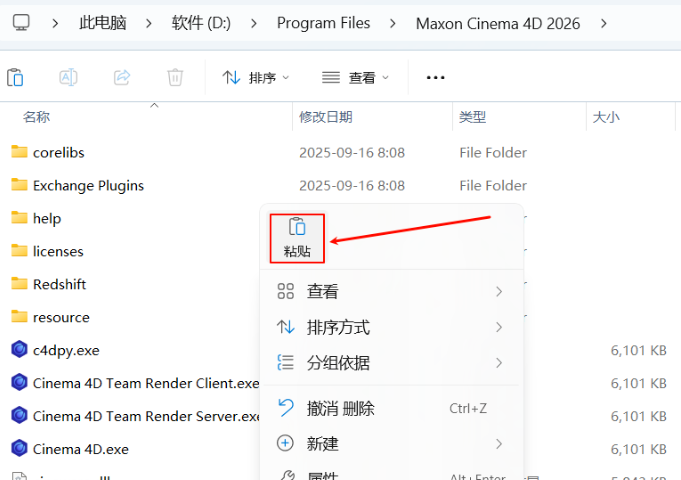Click the Paste icon in context menu
Viewport: 681px width, 480px height.
click(x=297, y=228)
